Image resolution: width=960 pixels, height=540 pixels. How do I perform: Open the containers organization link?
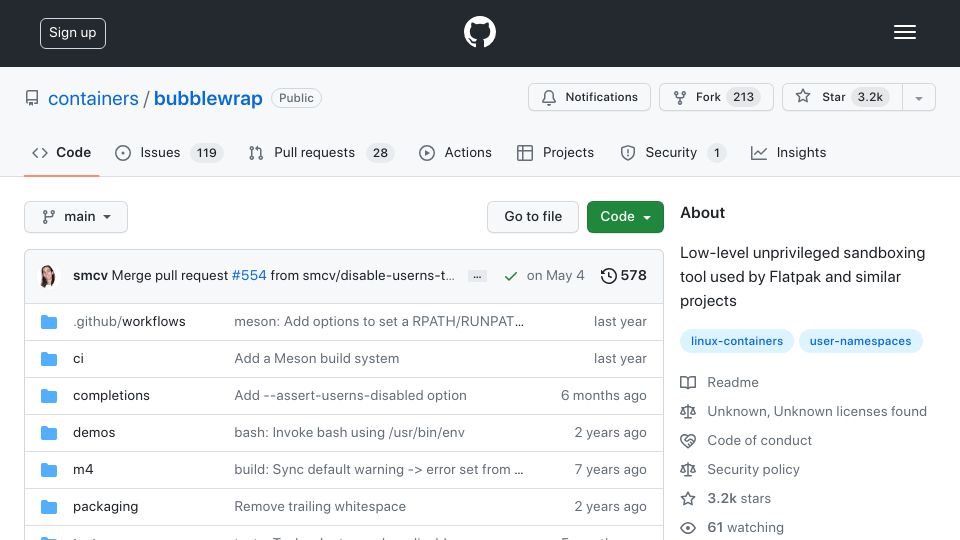coord(93,99)
